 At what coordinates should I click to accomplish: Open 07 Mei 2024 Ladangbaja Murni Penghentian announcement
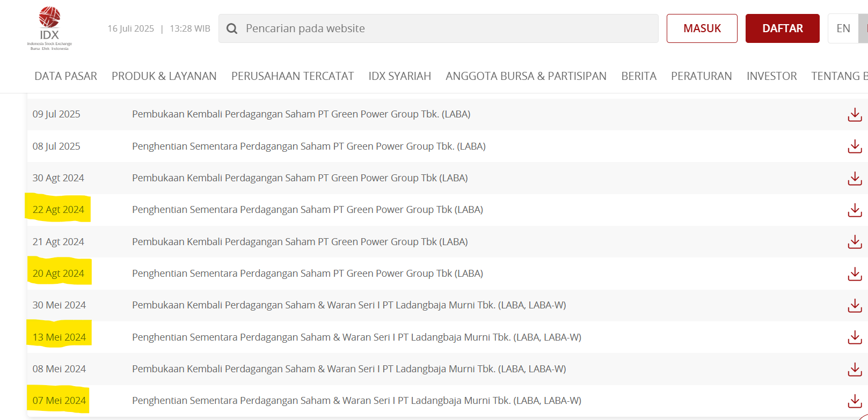pos(356,401)
